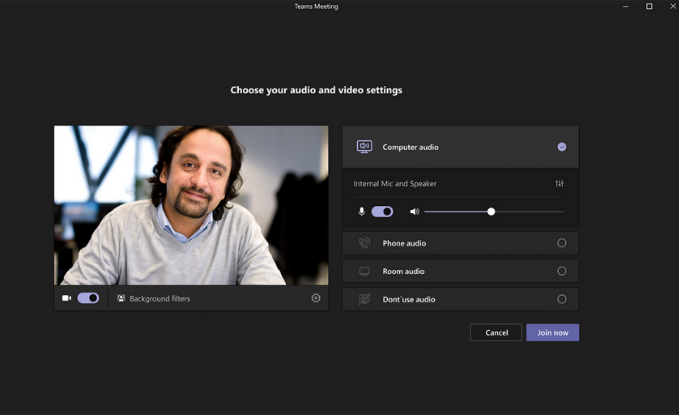The image size is (679, 418).
Task: Click the Background filters icon
Action: pos(121,298)
